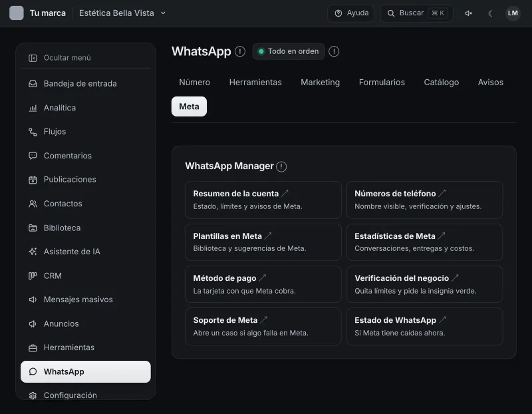
Task: Click the Configuración gear icon
Action: point(33,395)
